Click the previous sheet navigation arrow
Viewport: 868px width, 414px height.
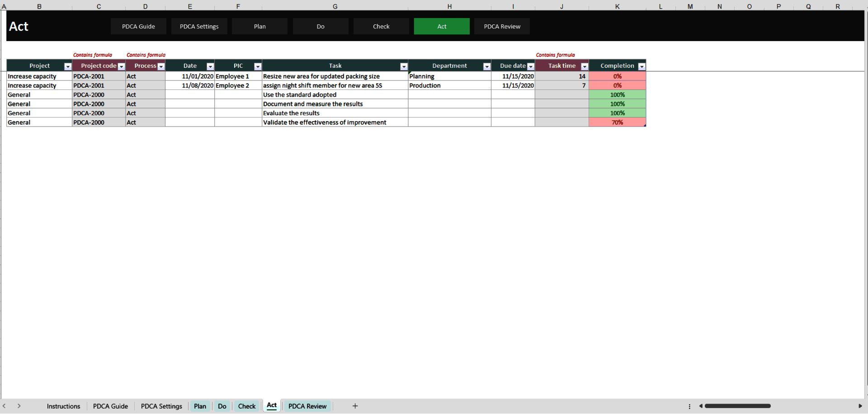5,406
